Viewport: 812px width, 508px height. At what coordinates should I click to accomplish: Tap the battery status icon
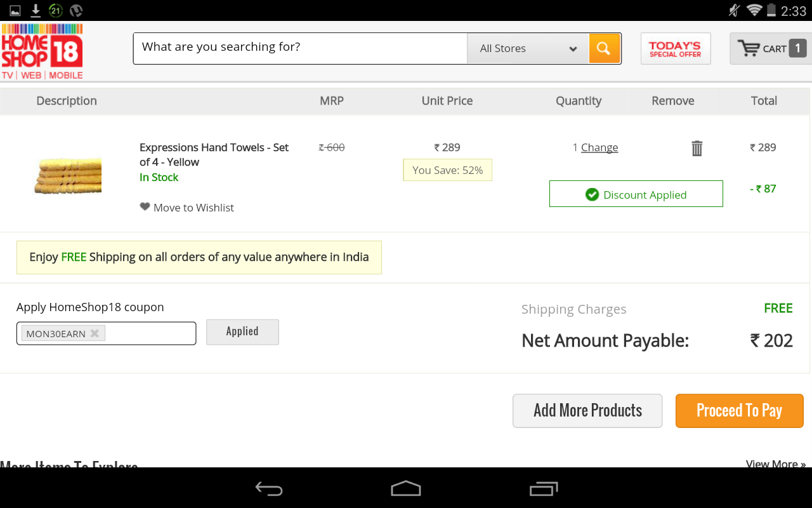tap(771, 10)
